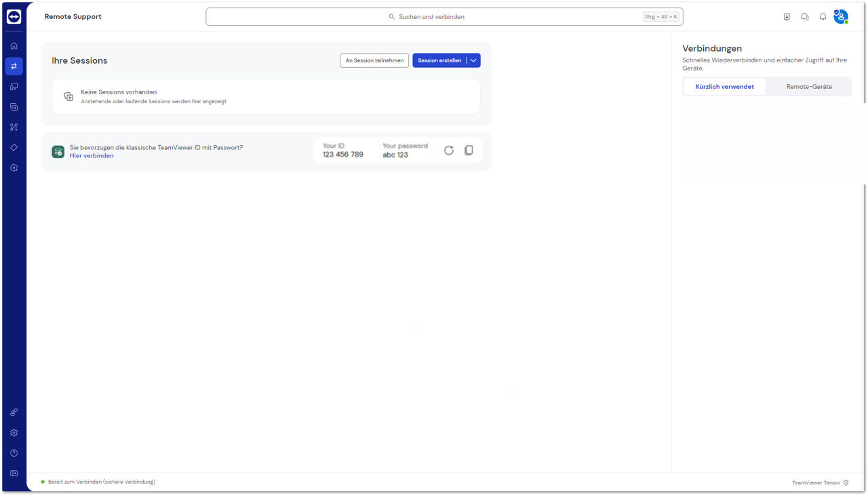This screenshot has width=868, height=496.
Task: Click the Strg + Alt + K shortcut hint
Action: coord(661,16)
